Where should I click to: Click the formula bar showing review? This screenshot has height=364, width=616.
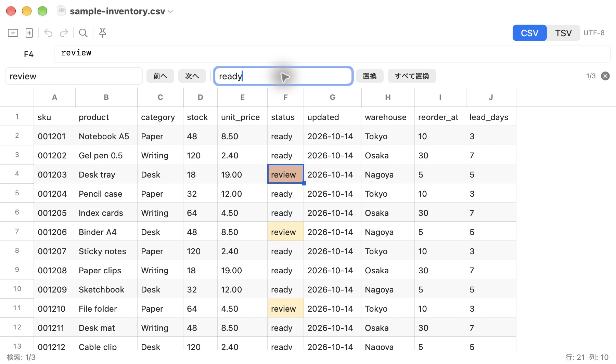[332, 54]
